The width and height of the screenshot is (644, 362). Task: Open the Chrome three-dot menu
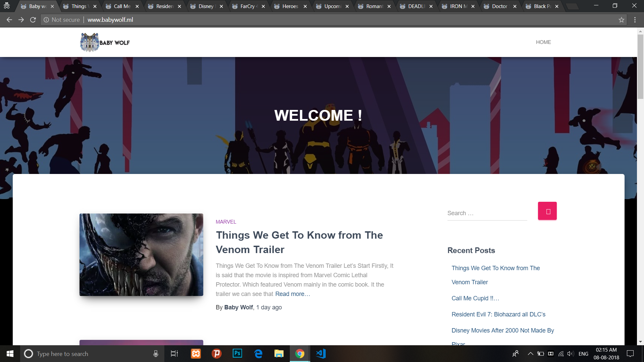(x=635, y=20)
